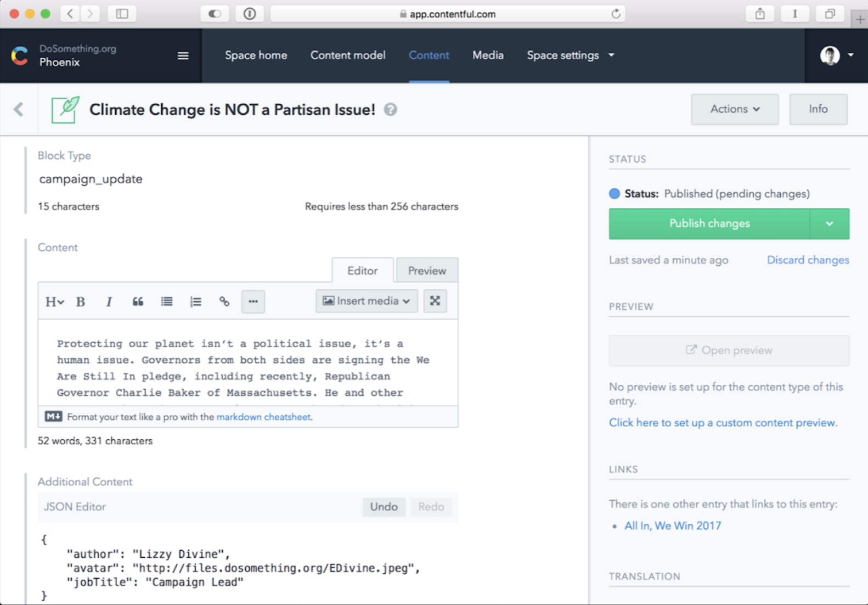Open the Insert media dropdown
The height and width of the screenshot is (605, 868).
tap(367, 301)
